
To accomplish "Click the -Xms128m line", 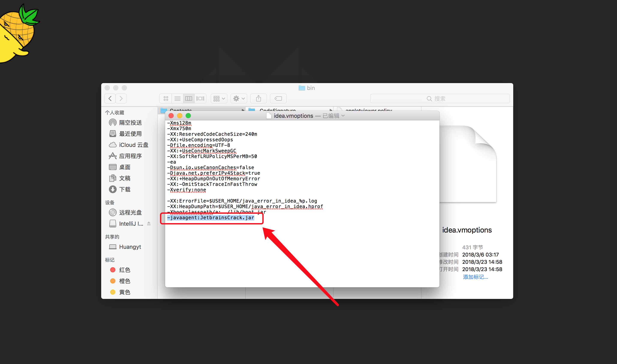I will pos(179,123).
